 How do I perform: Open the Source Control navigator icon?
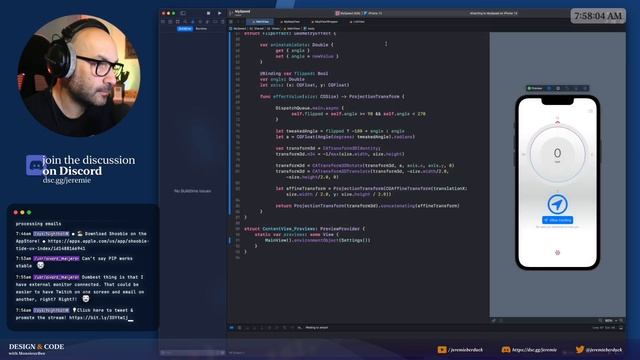click(170, 22)
